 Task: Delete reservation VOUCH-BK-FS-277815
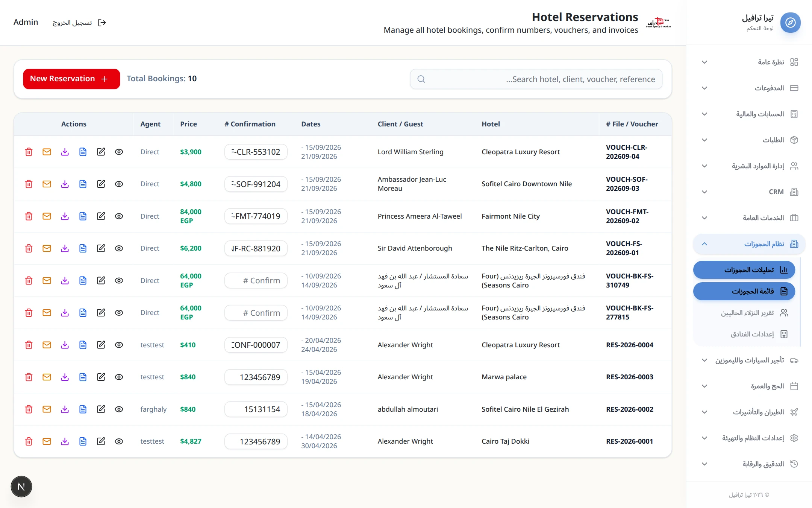pyautogui.click(x=29, y=313)
